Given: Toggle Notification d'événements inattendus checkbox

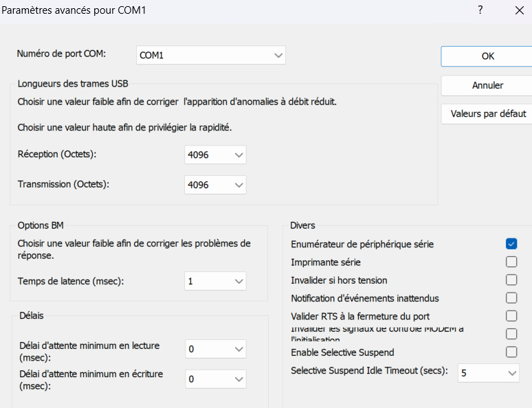Looking at the screenshot, I should click(x=511, y=298).
